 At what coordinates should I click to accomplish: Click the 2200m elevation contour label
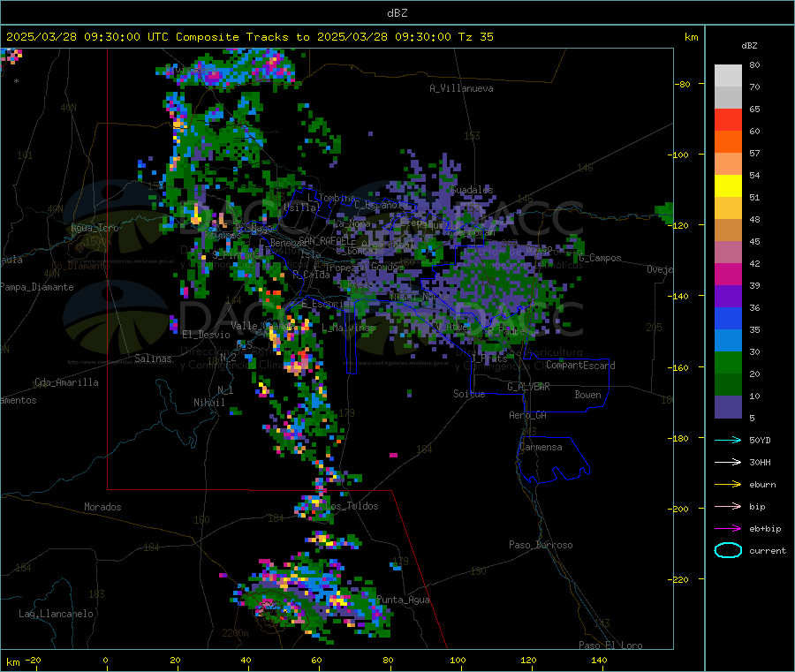[235, 633]
